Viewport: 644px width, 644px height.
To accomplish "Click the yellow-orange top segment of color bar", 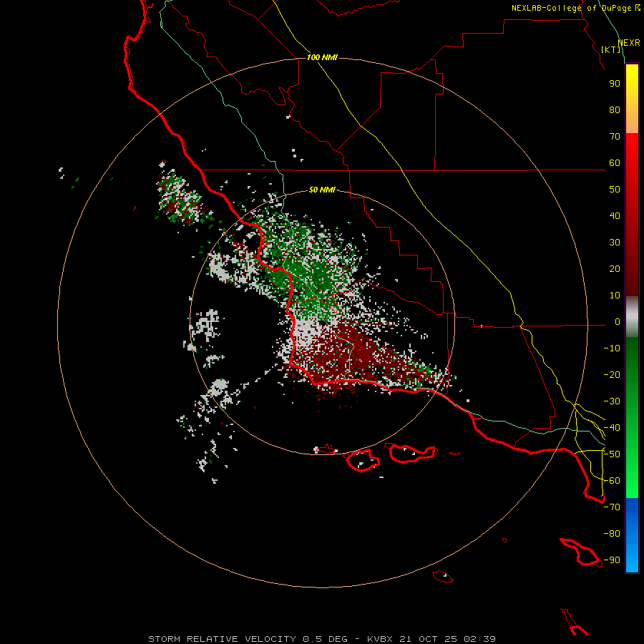I will (x=632, y=99).
